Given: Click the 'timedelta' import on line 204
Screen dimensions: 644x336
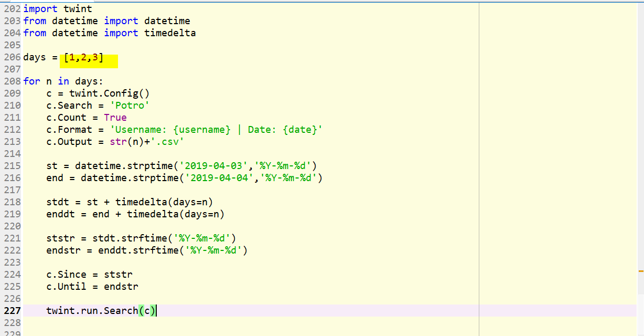Looking at the screenshot, I should coord(169,33).
